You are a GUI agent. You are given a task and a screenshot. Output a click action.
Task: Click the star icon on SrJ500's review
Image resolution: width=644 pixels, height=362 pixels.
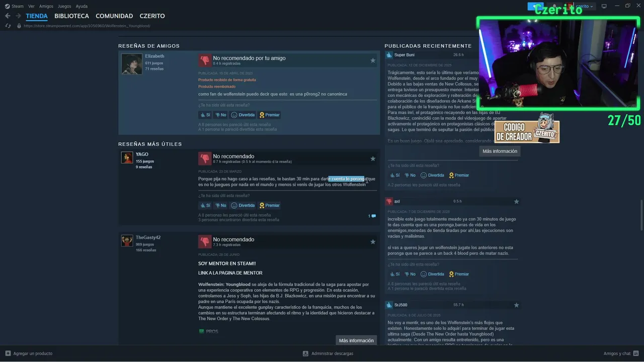pyautogui.click(x=516, y=305)
